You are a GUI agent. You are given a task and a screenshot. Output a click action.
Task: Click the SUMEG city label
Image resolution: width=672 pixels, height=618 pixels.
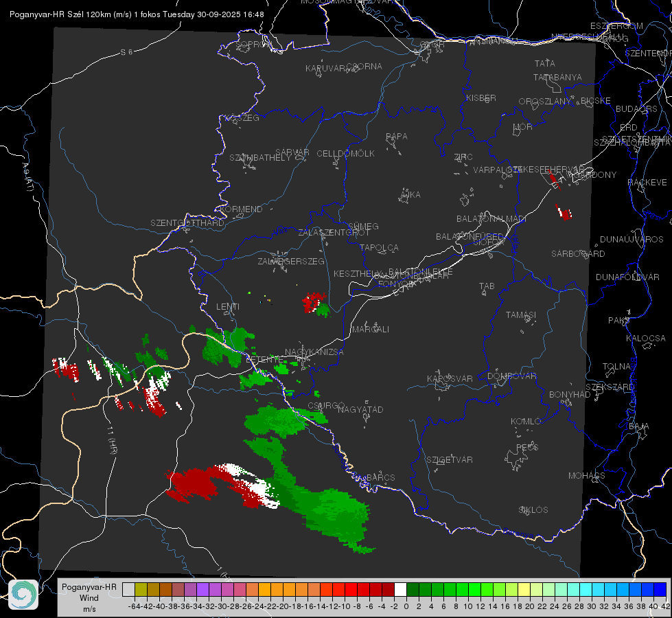click(363, 226)
